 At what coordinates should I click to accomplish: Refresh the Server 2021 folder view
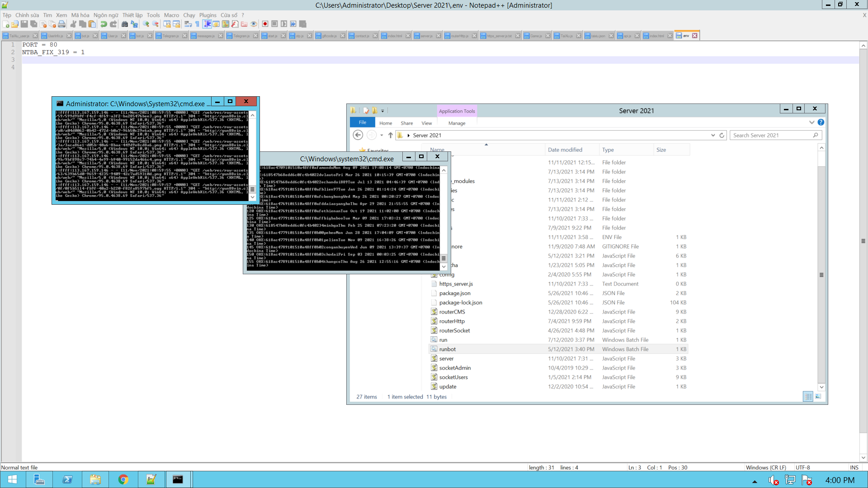pos(722,135)
